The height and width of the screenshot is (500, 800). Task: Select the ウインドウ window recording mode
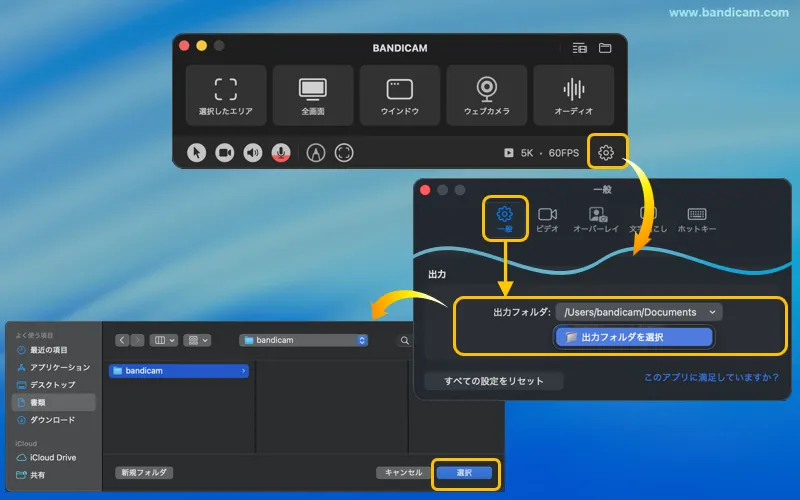tap(399, 95)
